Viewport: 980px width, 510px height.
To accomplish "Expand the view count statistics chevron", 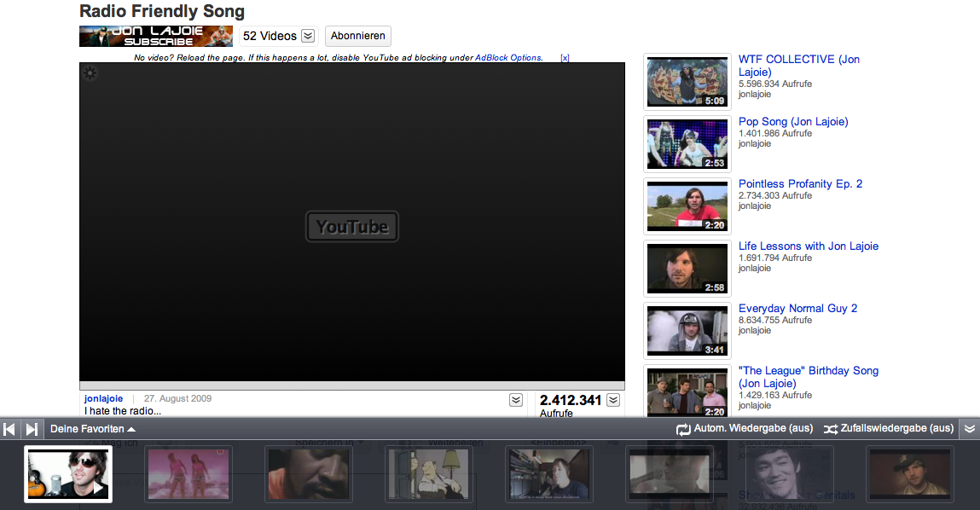I will click(613, 400).
